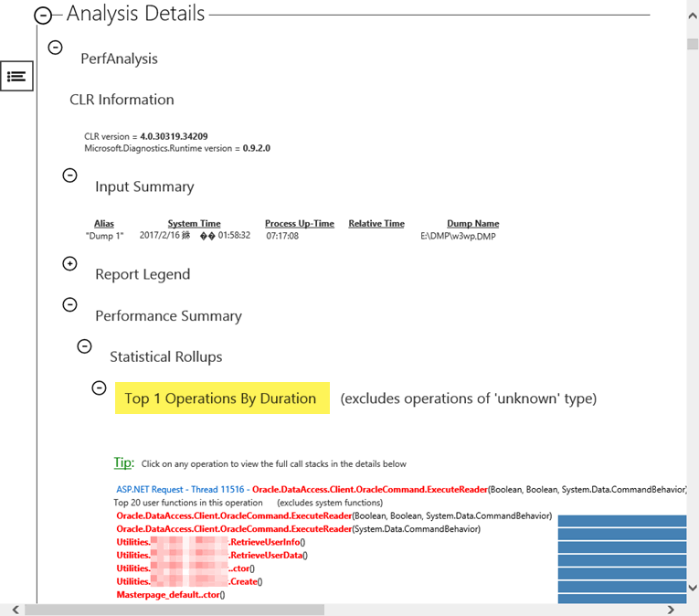
Task: Click the green Tip link
Action: (x=123, y=463)
